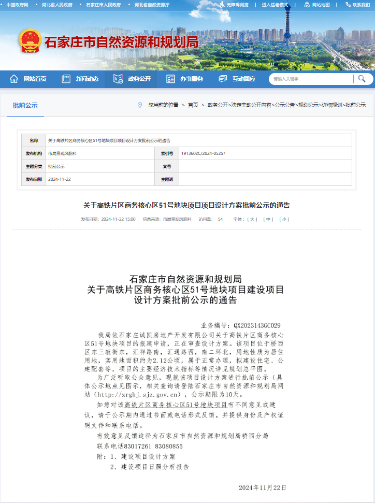Click the 石家庄市自然资源和规划局 site title
The image size is (375, 503).
(x=121, y=42)
